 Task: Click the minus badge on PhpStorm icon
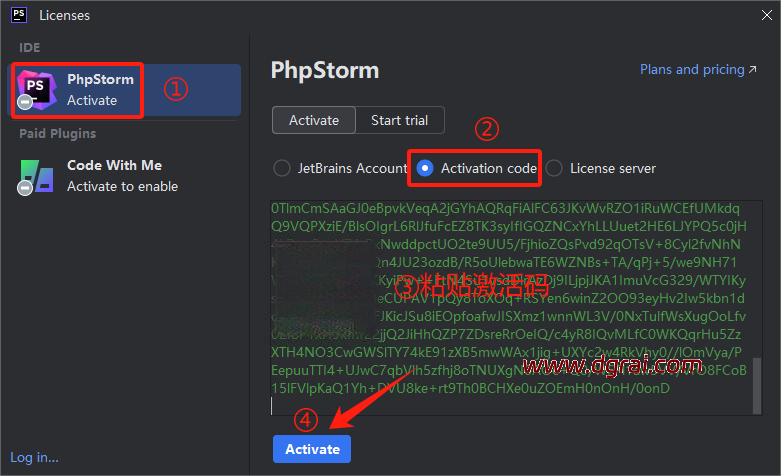(24, 102)
